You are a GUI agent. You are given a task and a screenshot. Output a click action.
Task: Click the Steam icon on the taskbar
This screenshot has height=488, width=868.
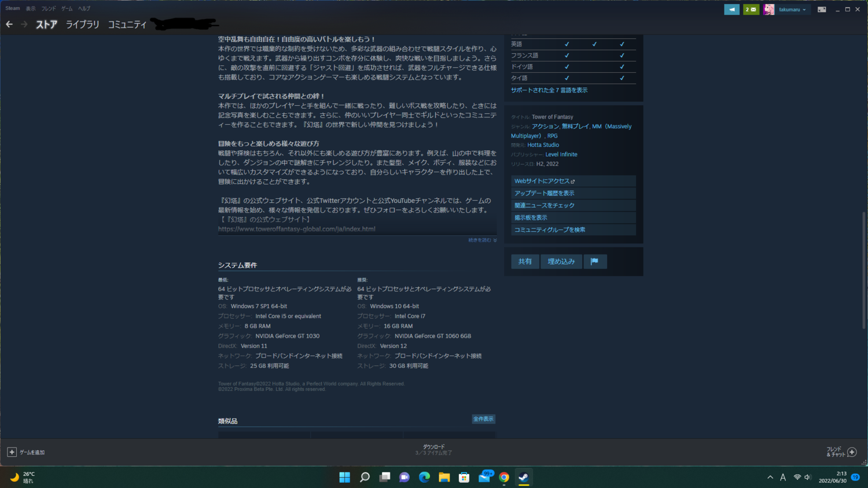coord(524,477)
